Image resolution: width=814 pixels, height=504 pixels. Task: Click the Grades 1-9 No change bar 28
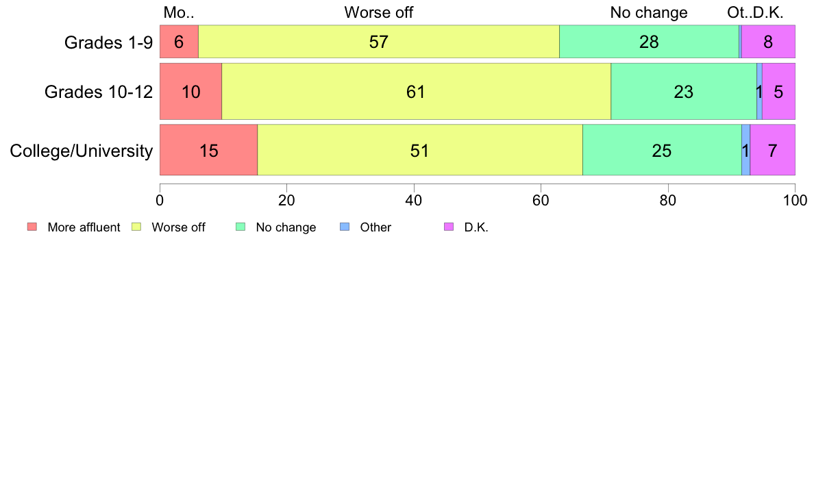pos(649,42)
